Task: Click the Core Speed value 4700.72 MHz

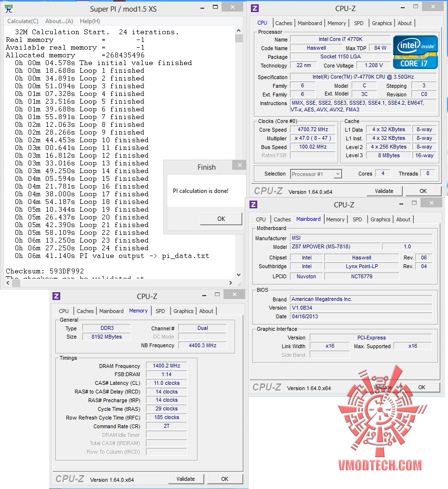Action: pos(313,129)
